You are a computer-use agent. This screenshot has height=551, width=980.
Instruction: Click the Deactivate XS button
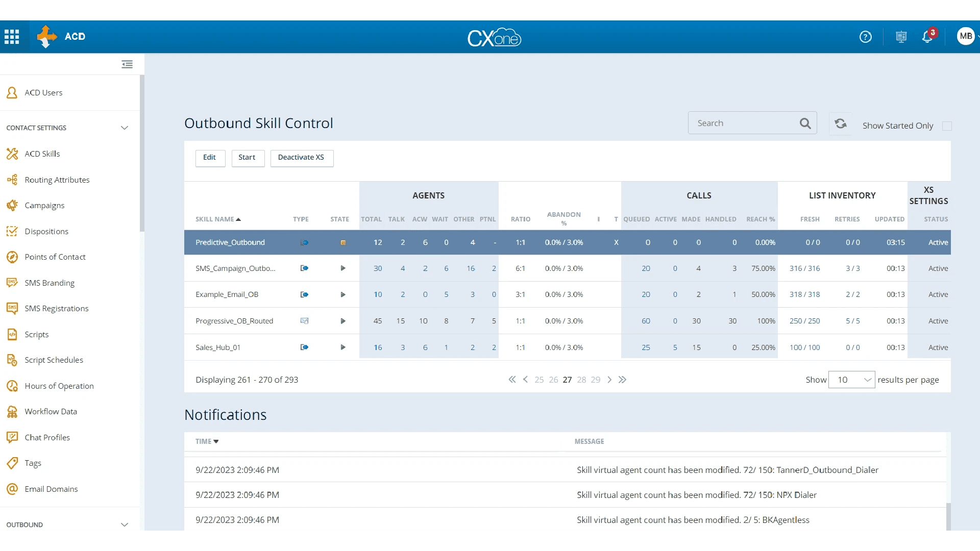pyautogui.click(x=301, y=157)
